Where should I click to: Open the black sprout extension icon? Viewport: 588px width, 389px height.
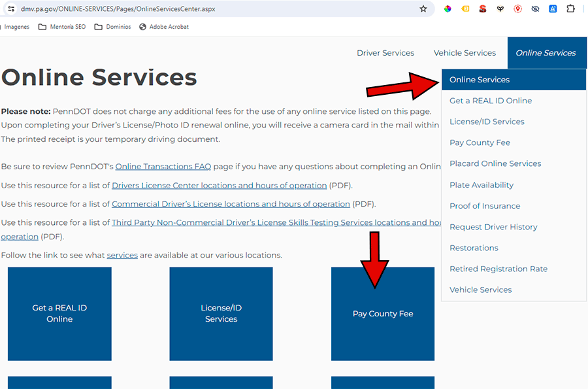click(500, 8)
